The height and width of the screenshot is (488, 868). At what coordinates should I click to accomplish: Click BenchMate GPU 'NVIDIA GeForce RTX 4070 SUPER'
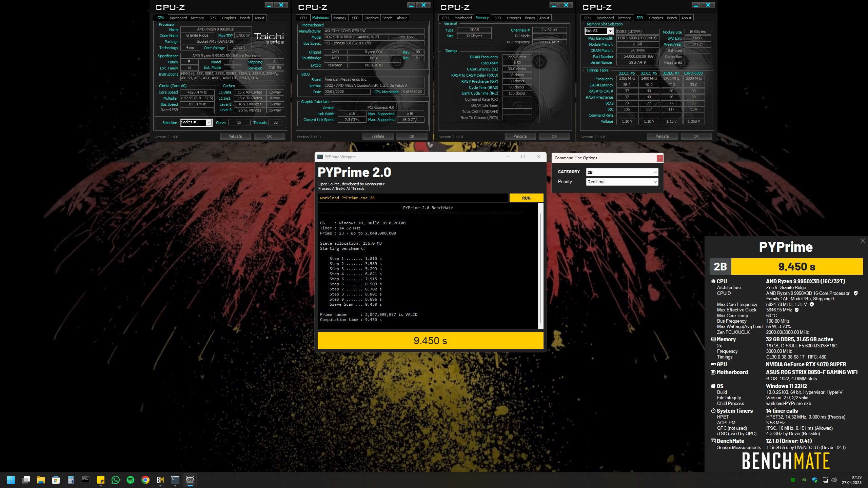pos(806,364)
